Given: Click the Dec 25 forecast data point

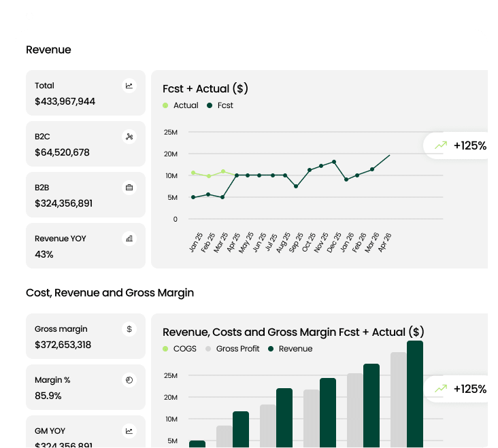Looking at the screenshot, I should pos(334,162).
